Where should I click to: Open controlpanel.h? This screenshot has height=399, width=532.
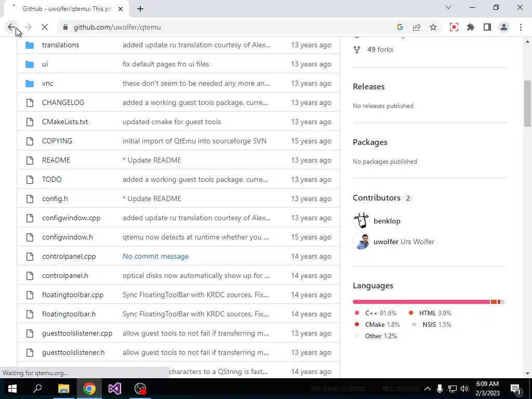coord(65,275)
